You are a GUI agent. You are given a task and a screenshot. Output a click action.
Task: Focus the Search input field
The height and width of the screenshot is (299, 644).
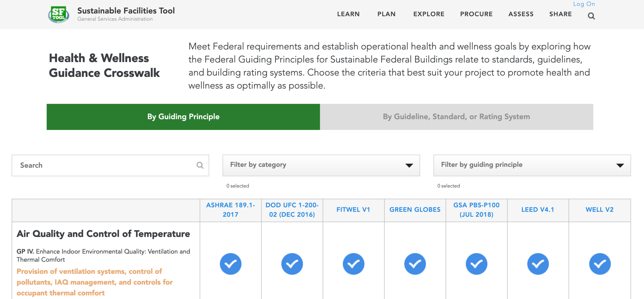[110, 165]
